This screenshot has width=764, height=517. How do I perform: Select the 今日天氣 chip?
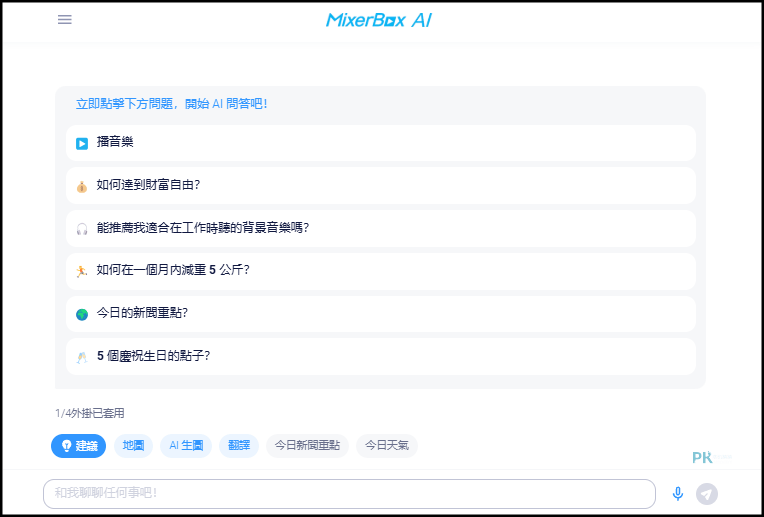[387, 446]
